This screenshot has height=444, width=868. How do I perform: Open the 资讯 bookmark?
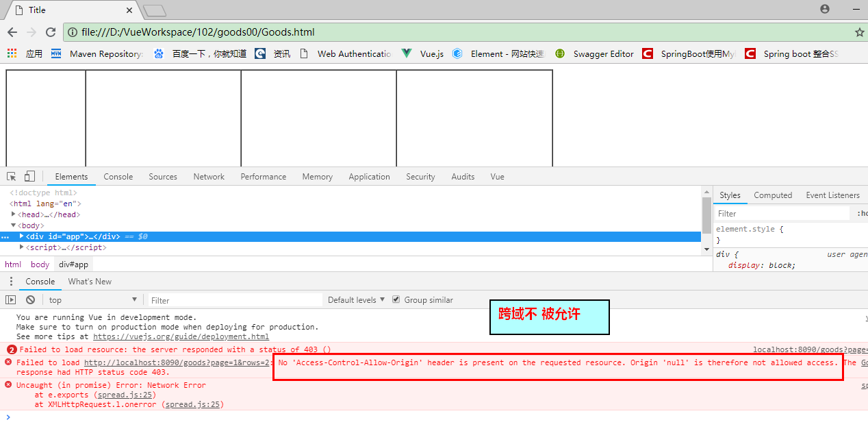(x=272, y=53)
